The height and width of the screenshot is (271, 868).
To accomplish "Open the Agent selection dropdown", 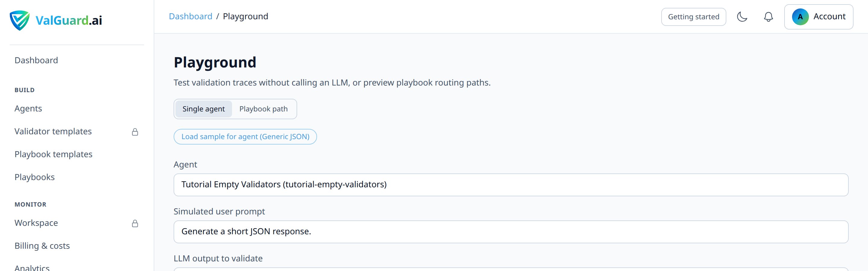I will [x=511, y=185].
